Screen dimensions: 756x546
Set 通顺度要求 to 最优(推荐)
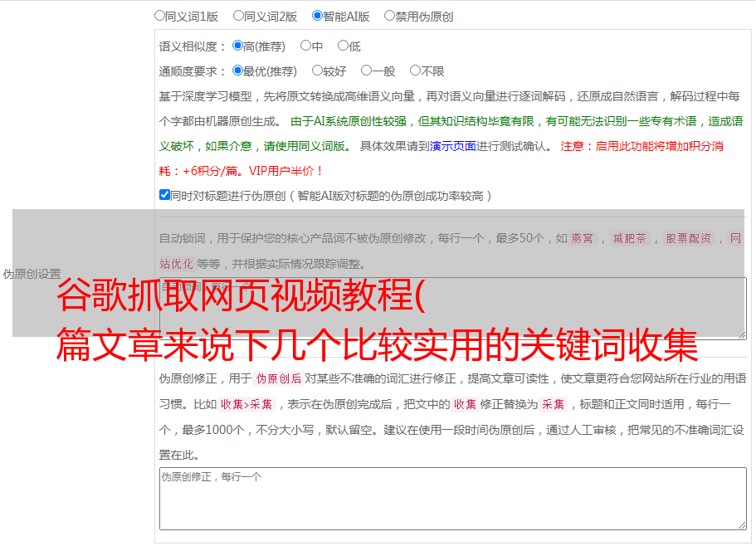coord(237,71)
